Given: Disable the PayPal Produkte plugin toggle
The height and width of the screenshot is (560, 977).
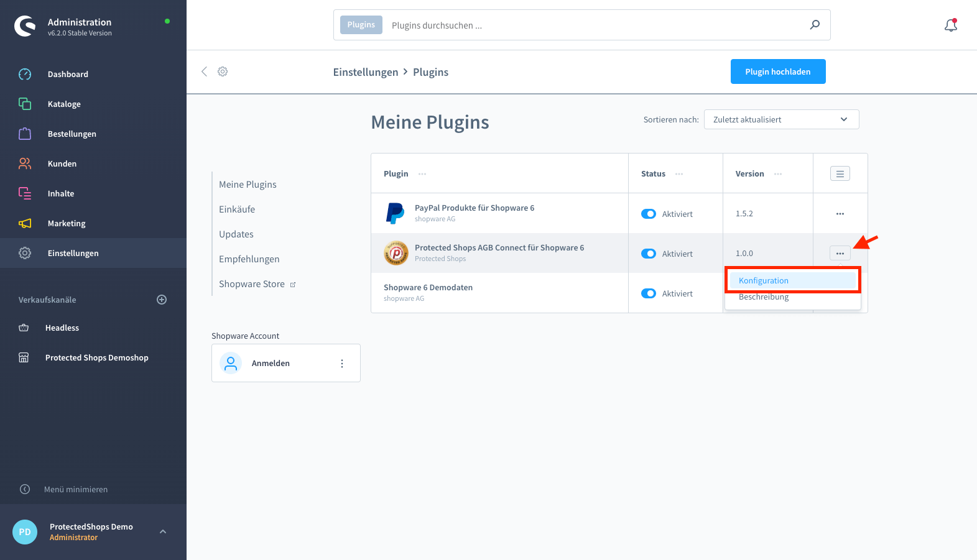Looking at the screenshot, I should (x=649, y=214).
